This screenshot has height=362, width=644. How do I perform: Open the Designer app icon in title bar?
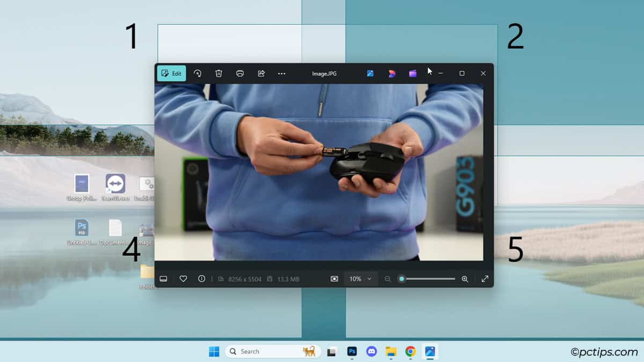click(x=392, y=73)
